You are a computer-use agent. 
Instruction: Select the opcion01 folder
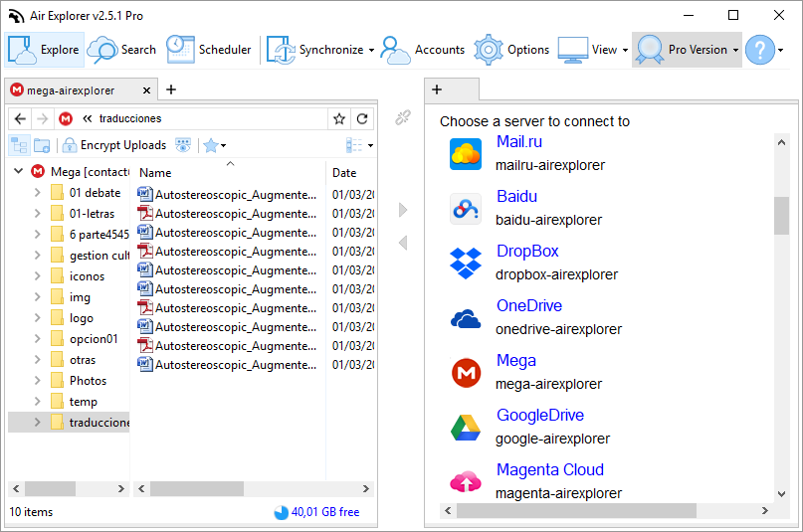coord(94,339)
